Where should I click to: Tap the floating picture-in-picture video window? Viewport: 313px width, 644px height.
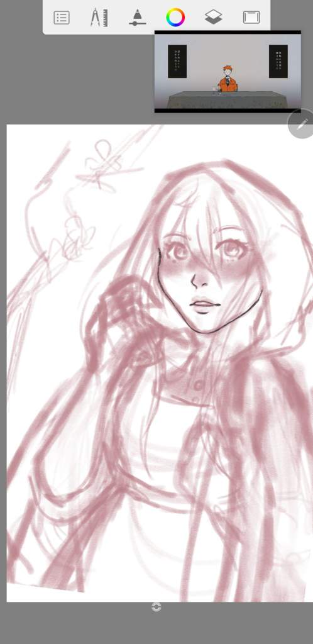click(x=228, y=72)
